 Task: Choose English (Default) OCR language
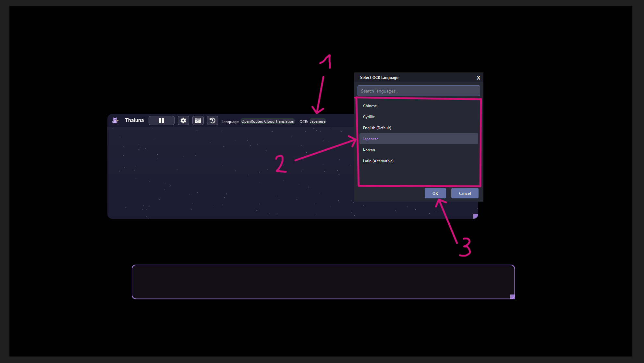(377, 128)
